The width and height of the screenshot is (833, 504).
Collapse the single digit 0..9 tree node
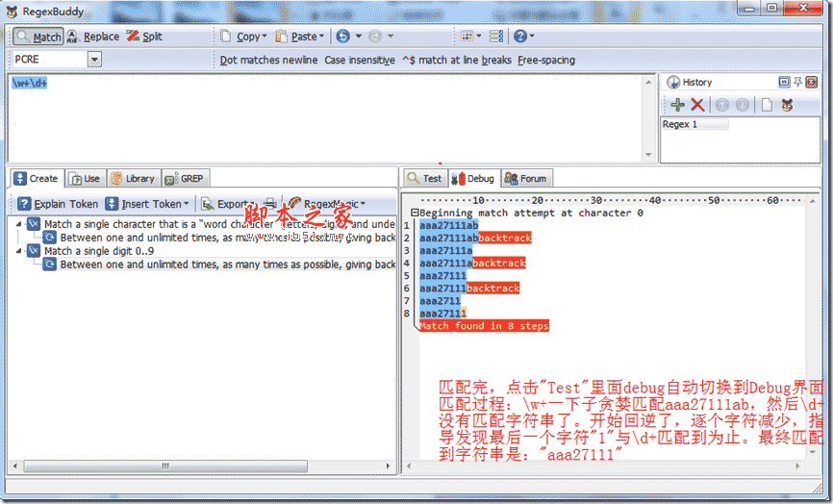click(x=18, y=251)
